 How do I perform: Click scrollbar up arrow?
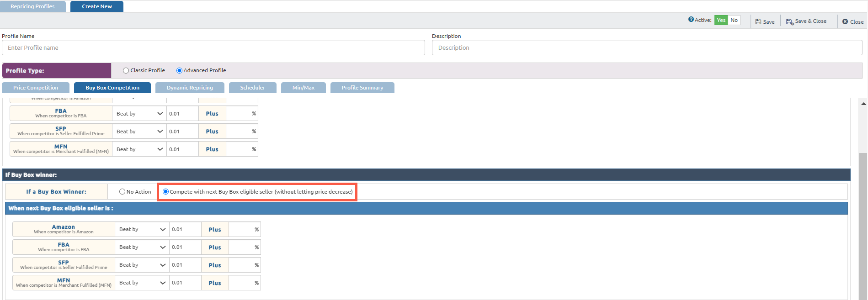(863, 104)
